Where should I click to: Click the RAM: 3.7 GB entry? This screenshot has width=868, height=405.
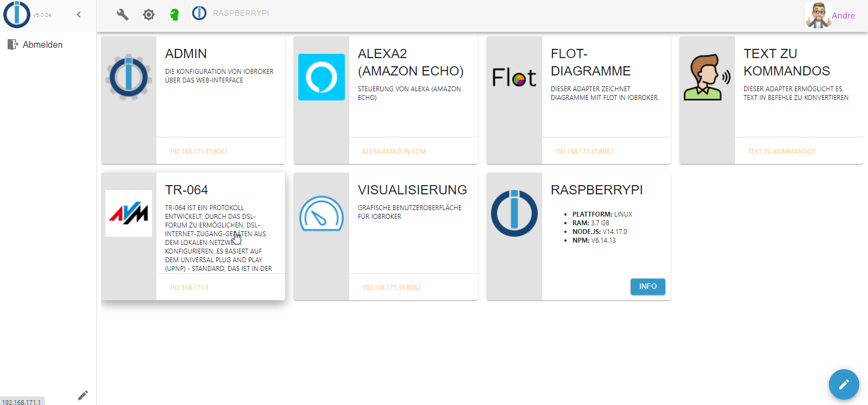(x=591, y=223)
